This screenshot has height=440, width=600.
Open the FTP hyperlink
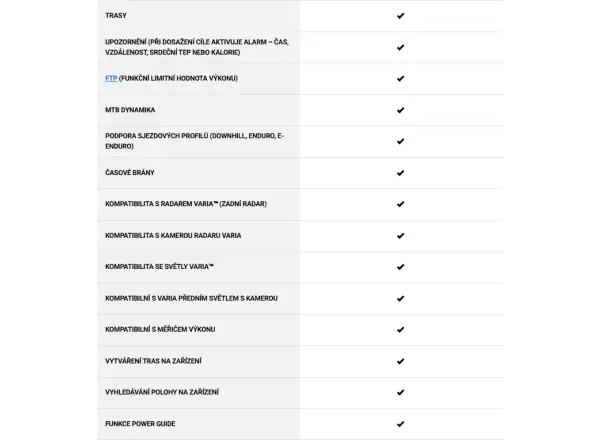111,78
